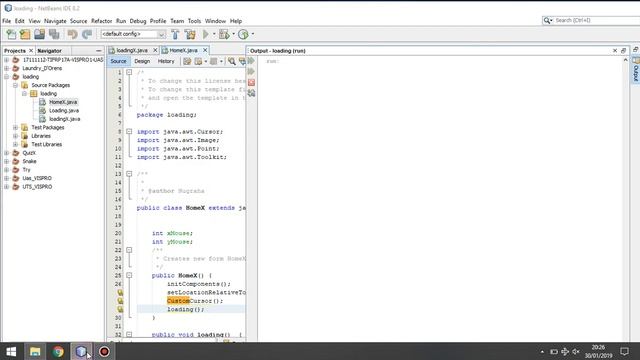Click the Clean and Build icon
The height and width of the screenshot is (360, 640).
190,34
